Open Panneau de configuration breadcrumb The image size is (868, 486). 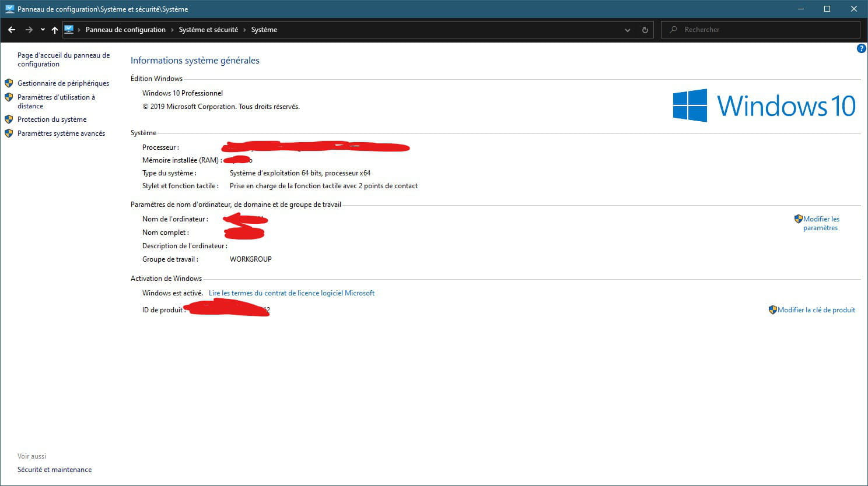pos(125,30)
